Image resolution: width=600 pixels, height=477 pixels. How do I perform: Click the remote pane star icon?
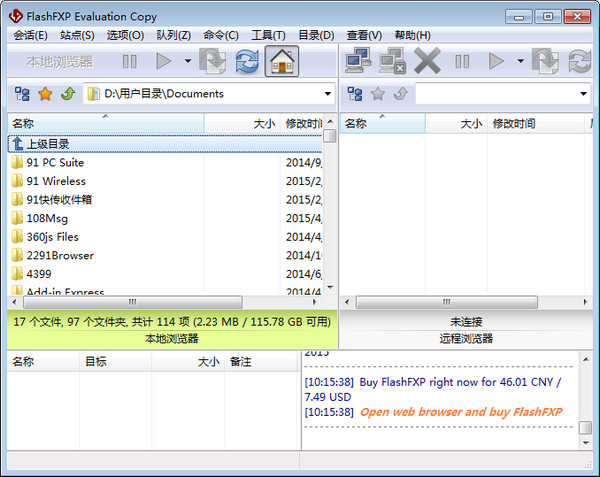click(377, 94)
